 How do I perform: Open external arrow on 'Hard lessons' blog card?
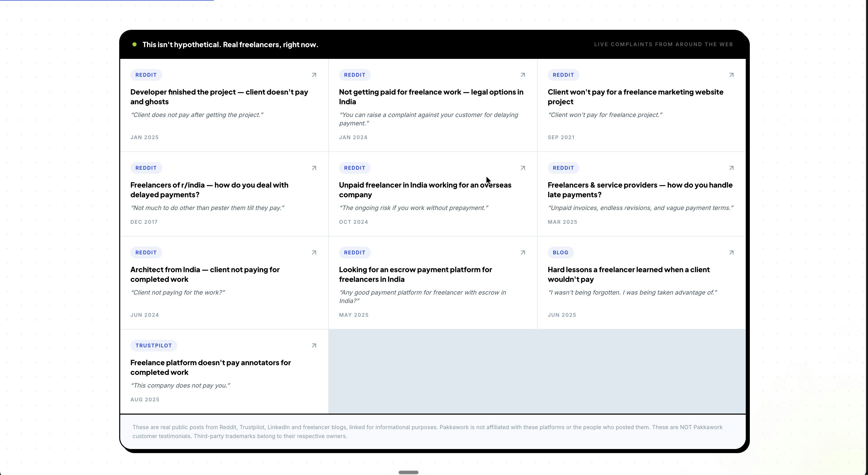click(731, 253)
